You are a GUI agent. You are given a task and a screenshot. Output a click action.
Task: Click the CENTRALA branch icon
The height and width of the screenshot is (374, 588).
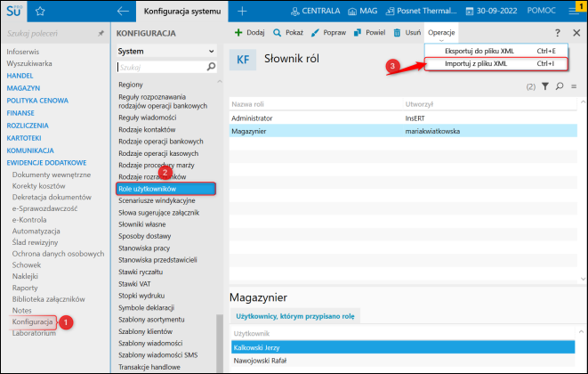point(295,12)
